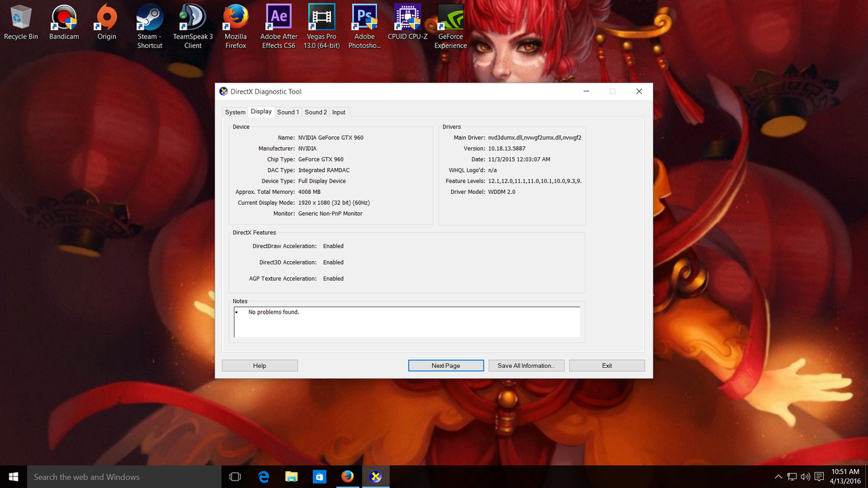Click the taskbar search box

pyautogui.click(x=124, y=476)
